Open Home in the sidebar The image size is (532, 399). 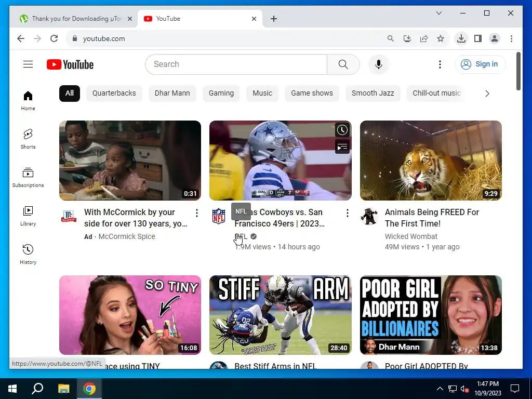(x=28, y=101)
